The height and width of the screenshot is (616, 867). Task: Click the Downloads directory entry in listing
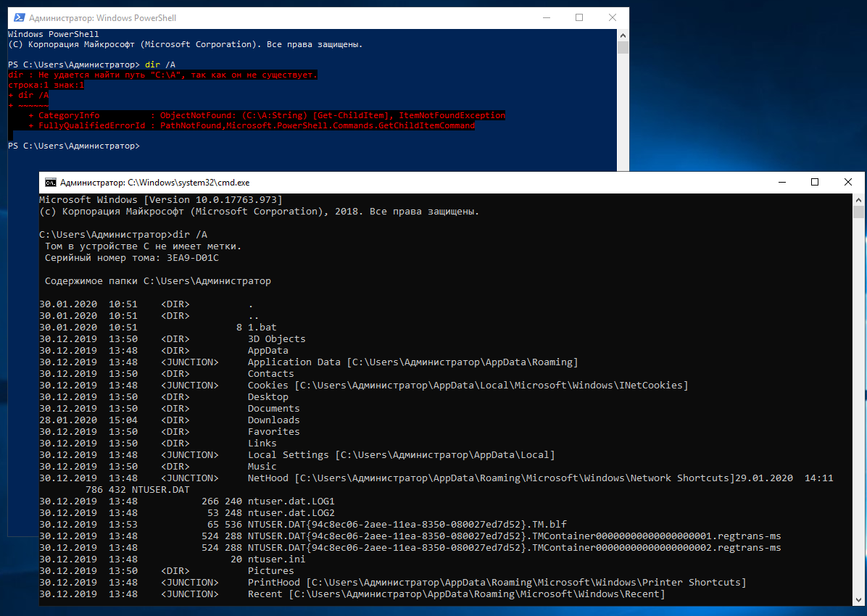click(x=273, y=420)
